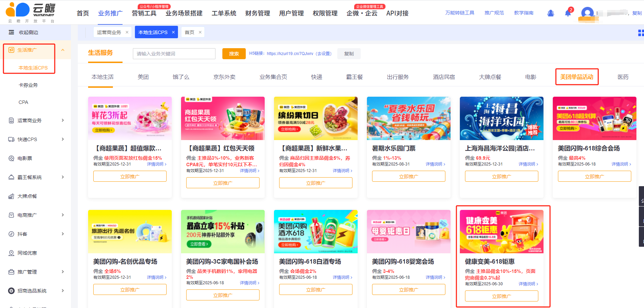The height and width of the screenshot is (308, 644).
Task: Focus the 请输入业务关键词 search field
Action: click(174, 54)
